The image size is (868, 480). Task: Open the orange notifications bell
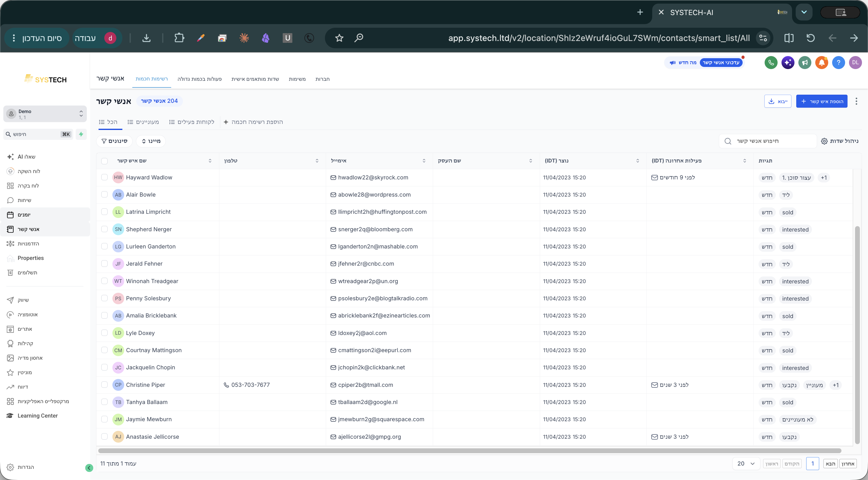[x=822, y=62]
